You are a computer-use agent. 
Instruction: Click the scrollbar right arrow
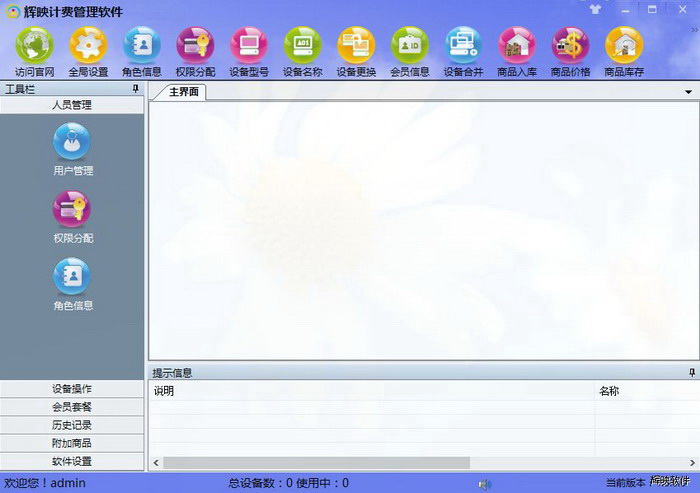coord(692,463)
